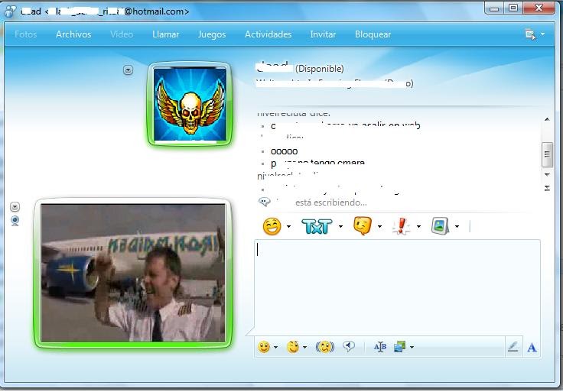
Task: Click the Messenger icon in title bar
Action: tap(10, 11)
